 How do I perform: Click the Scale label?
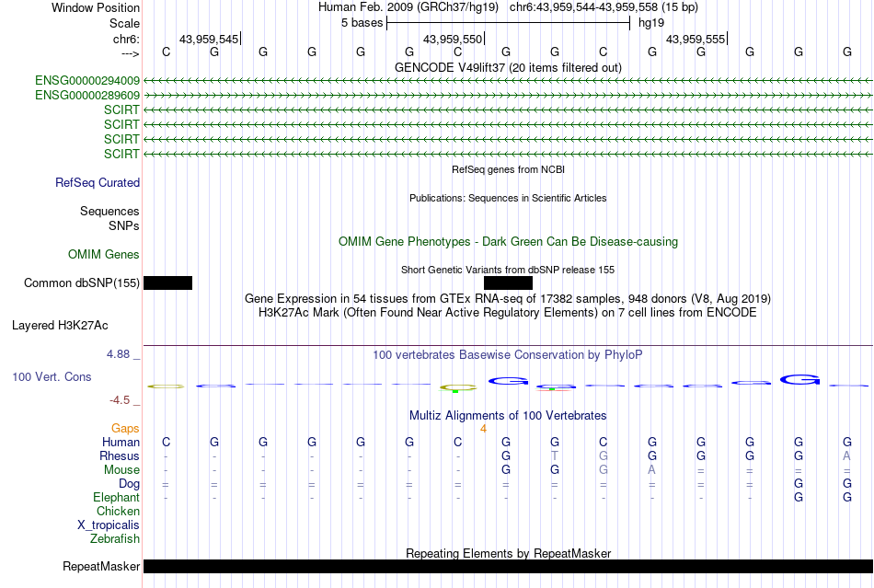click(x=125, y=23)
